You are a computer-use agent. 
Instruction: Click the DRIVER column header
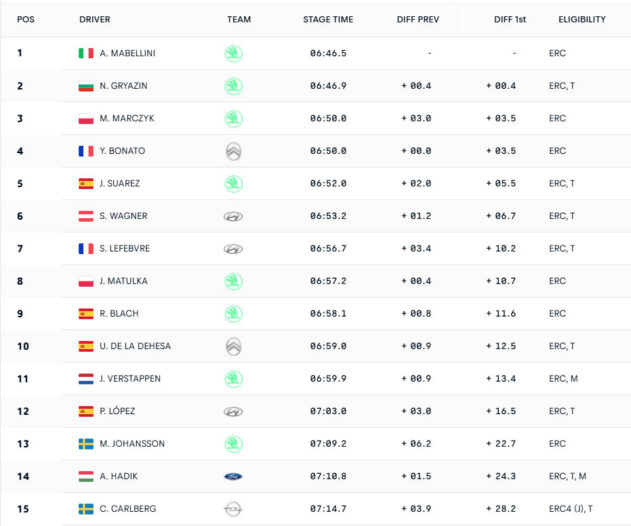95,19
